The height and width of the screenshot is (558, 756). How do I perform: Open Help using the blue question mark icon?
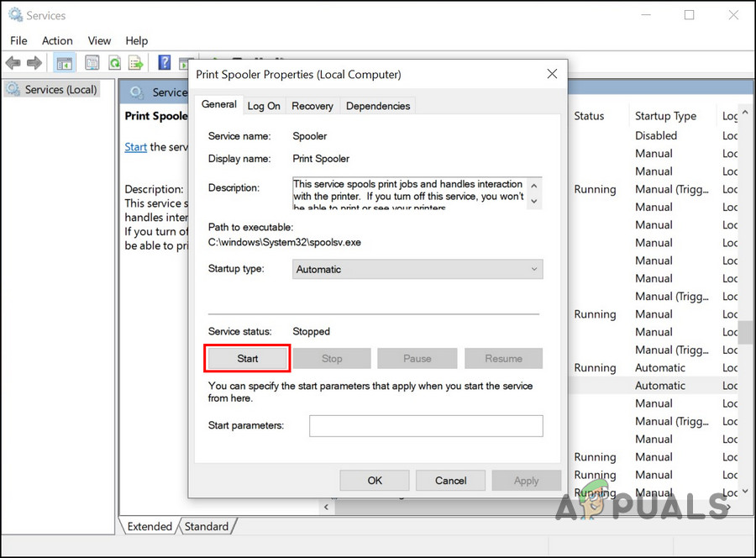pyautogui.click(x=165, y=63)
